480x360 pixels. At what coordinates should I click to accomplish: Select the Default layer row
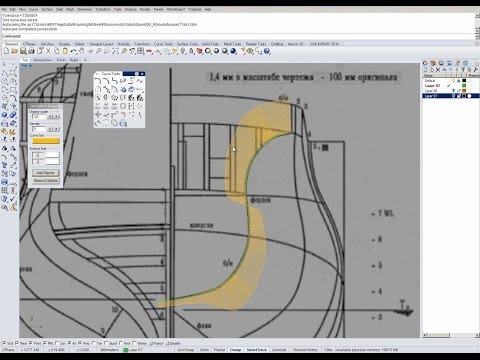451,81
